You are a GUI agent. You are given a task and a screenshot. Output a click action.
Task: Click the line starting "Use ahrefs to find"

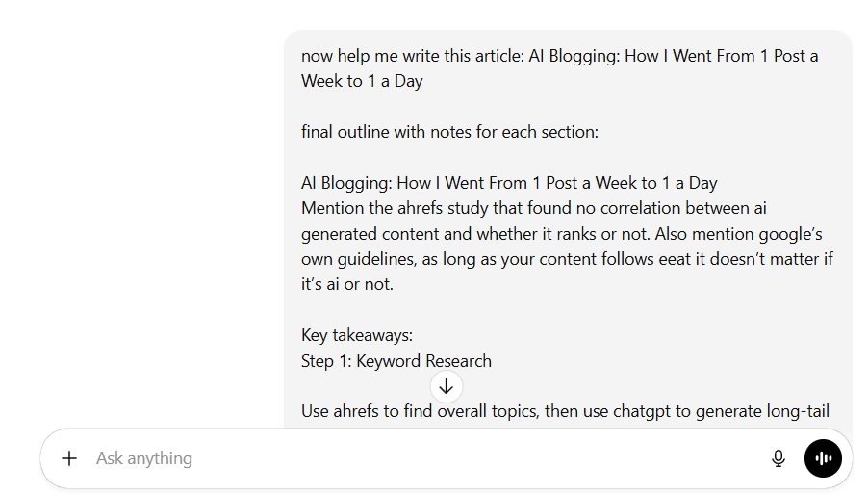coord(565,411)
